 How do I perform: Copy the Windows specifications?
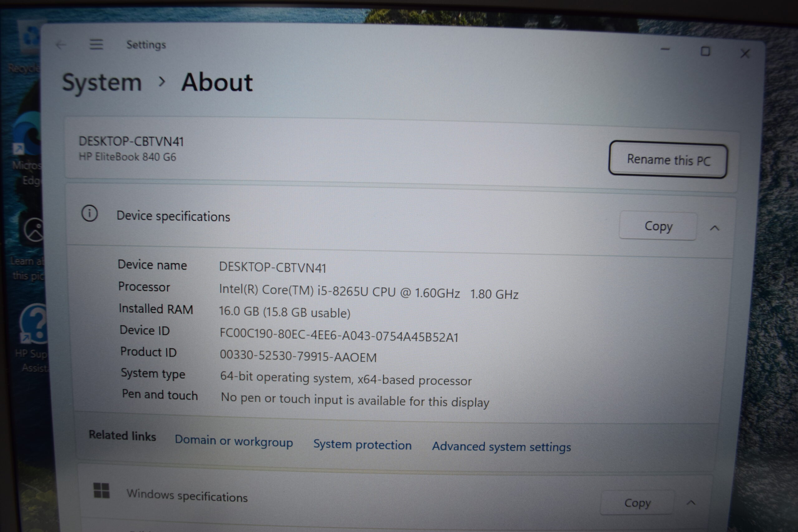637,503
